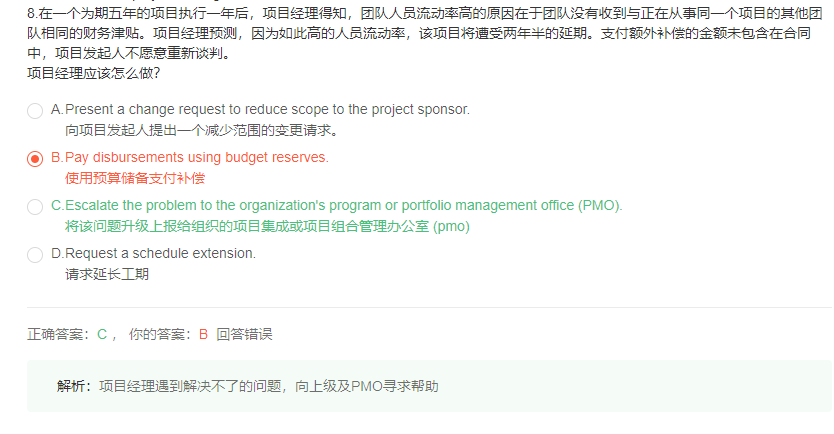Screen dimensions: 834x434
Task: Click the 解析 heading in explanation box
Action: coord(71,386)
